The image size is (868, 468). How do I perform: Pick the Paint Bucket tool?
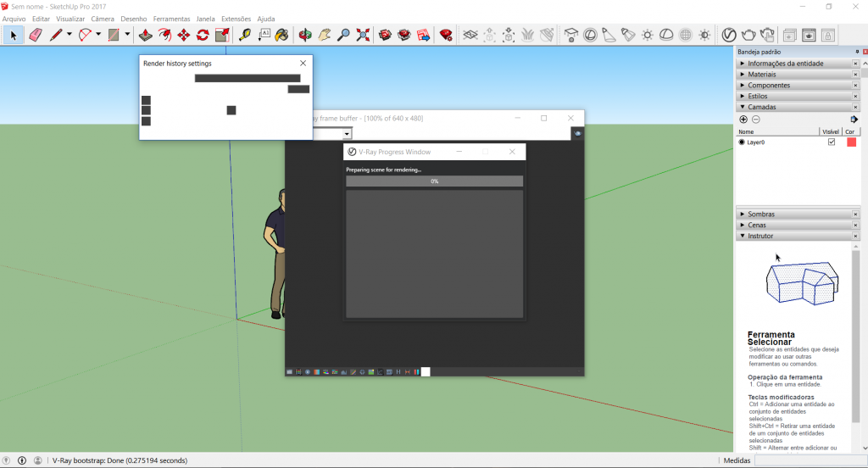coord(281,36)
